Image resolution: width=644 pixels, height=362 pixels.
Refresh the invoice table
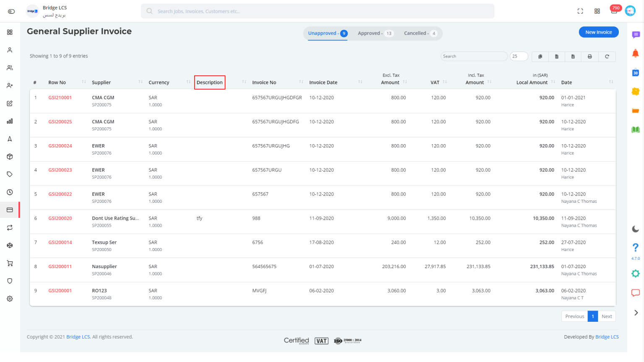(607, 56)
